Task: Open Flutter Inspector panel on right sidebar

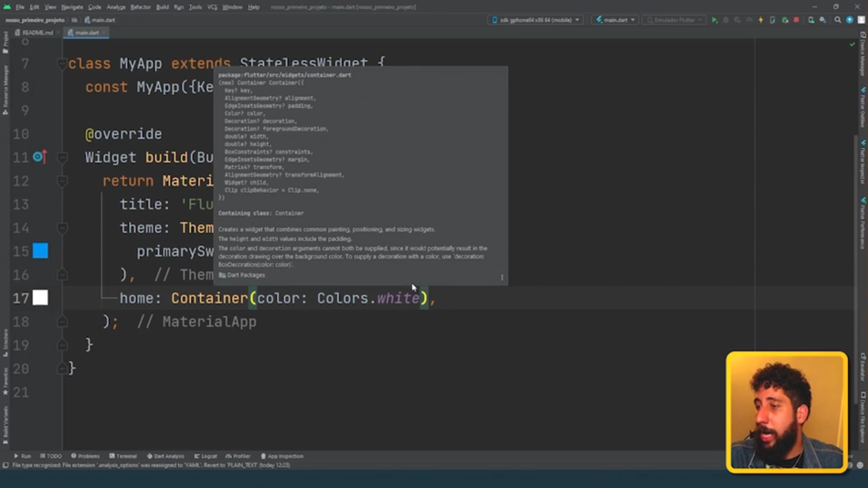Action: [x=863, y=161]
